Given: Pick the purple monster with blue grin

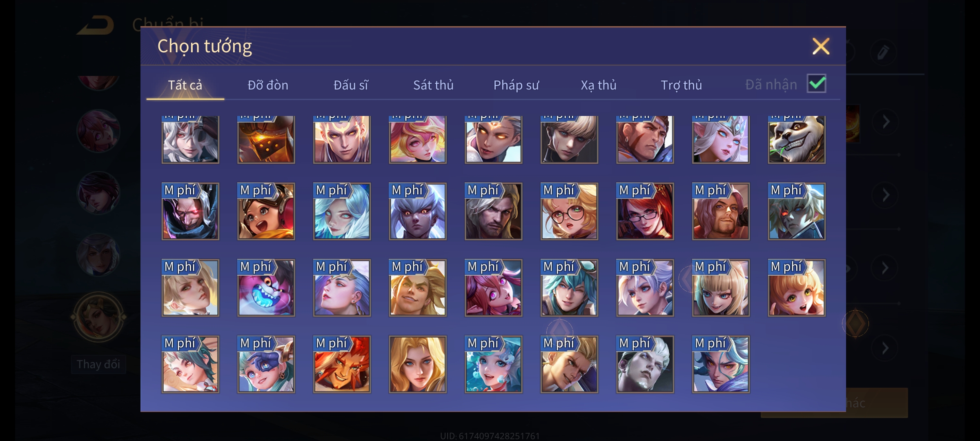Looking at the screenshot, I should click(x=266, y=288).
